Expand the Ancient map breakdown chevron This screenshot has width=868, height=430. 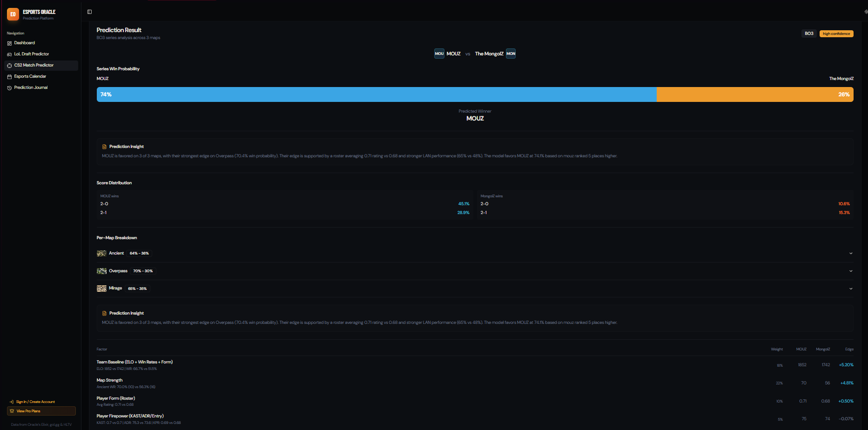[x=851, y=254]
